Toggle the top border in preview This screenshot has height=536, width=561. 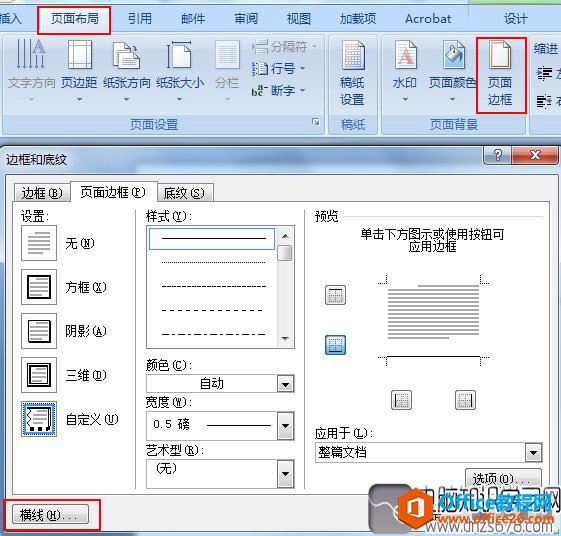335,295
